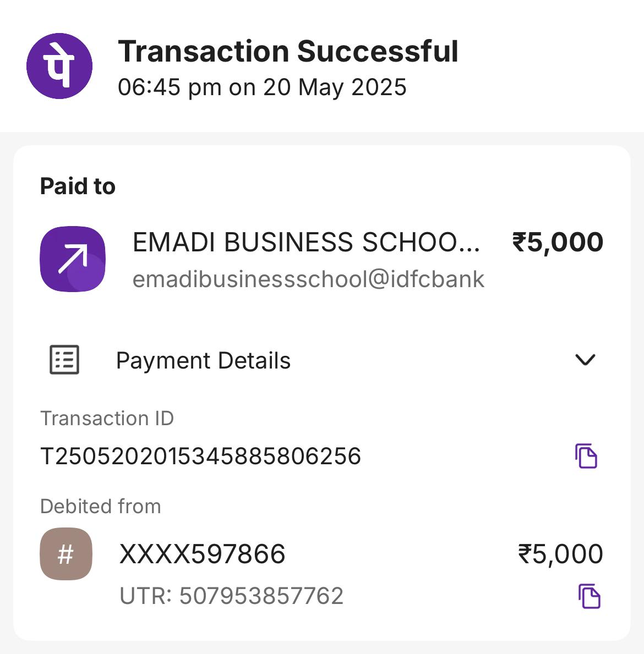Click the Paid to section label
The width and height of the screenshot is (644, 654).
coord(78,186)
